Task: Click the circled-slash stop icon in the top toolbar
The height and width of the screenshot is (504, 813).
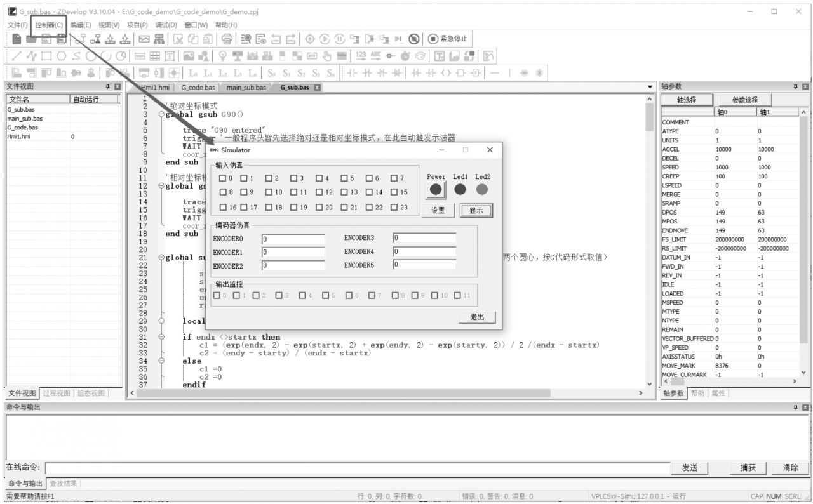Action: pyautogui.click(x=413, y=39)
